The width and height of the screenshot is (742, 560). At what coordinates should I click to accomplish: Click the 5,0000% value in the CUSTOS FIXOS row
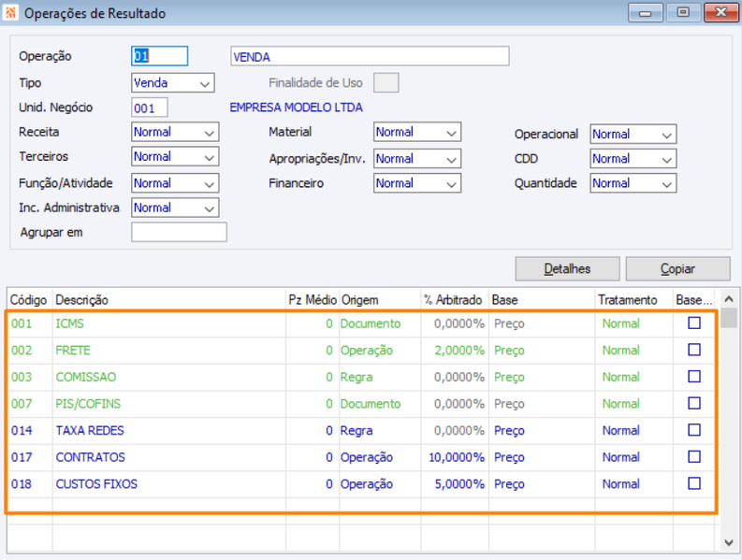459,484
